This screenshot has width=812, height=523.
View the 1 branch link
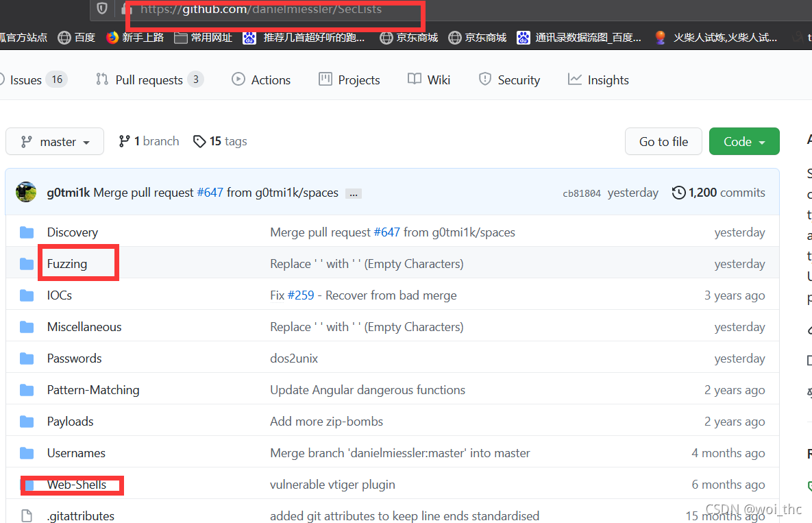(149, 141)
